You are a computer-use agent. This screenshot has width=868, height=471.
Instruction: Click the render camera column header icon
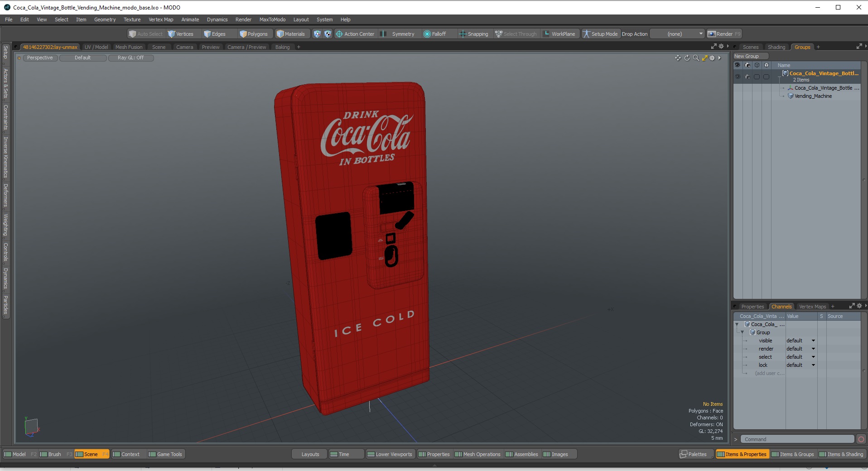coord(747,65)
